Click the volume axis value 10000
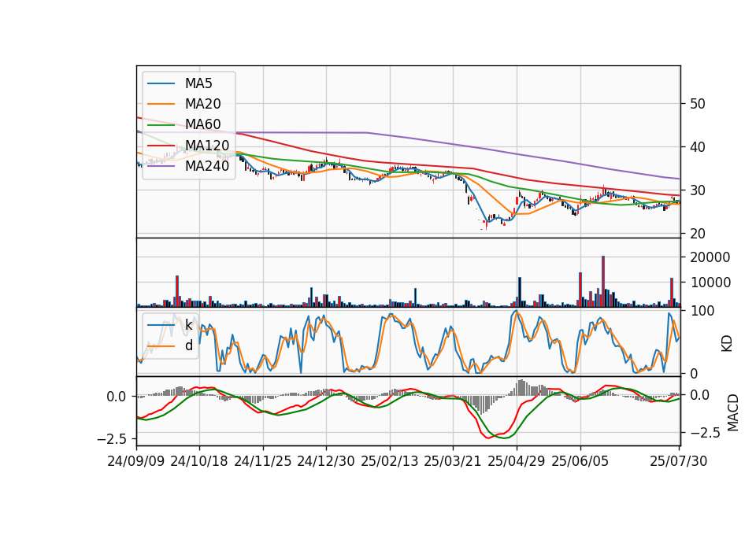The width and height of the screenshot is (756, 543). [x=710, y=283]
